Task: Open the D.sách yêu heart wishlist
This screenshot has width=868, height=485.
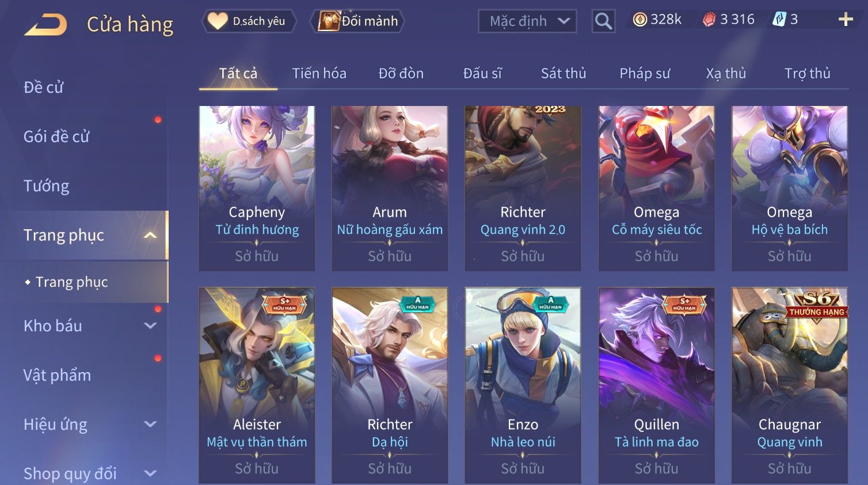Action: click(249, 21)
